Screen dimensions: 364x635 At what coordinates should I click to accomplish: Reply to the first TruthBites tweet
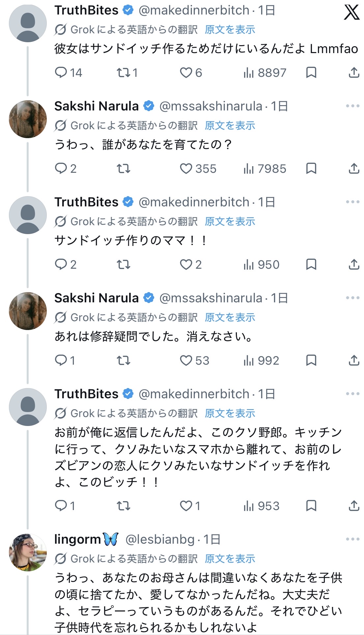point(61,73)
